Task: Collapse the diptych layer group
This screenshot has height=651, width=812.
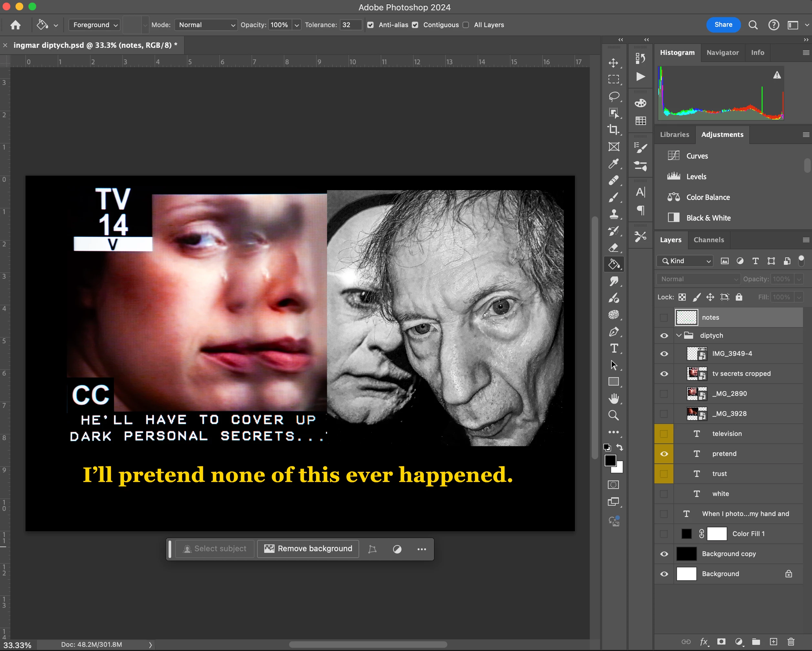Action: 679,336
